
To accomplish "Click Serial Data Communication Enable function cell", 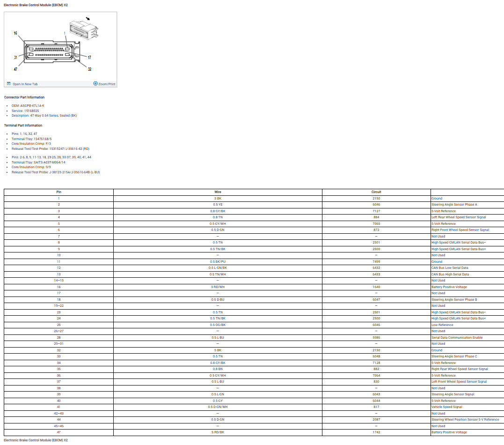I will point(457,337).
